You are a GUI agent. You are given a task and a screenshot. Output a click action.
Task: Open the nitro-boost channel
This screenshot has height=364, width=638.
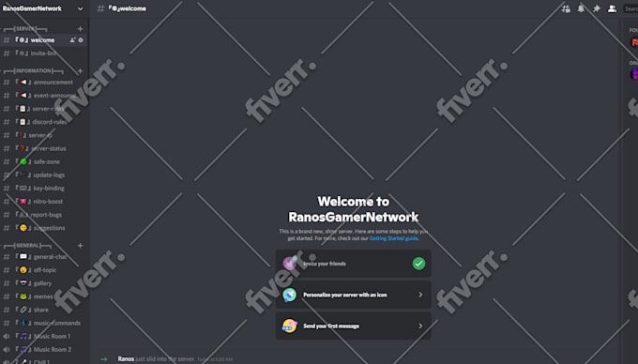coord(44,202)
